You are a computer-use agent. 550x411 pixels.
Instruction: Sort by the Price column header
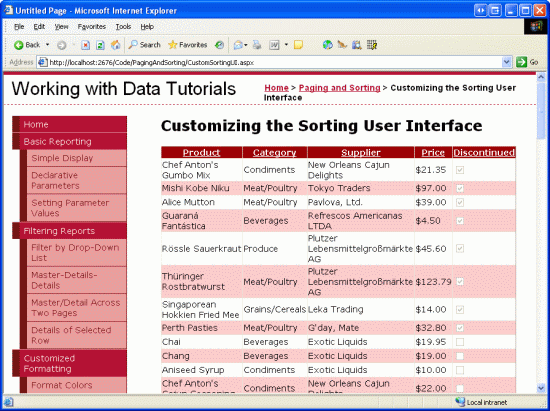pyautogui.click(x=433, y=153)
